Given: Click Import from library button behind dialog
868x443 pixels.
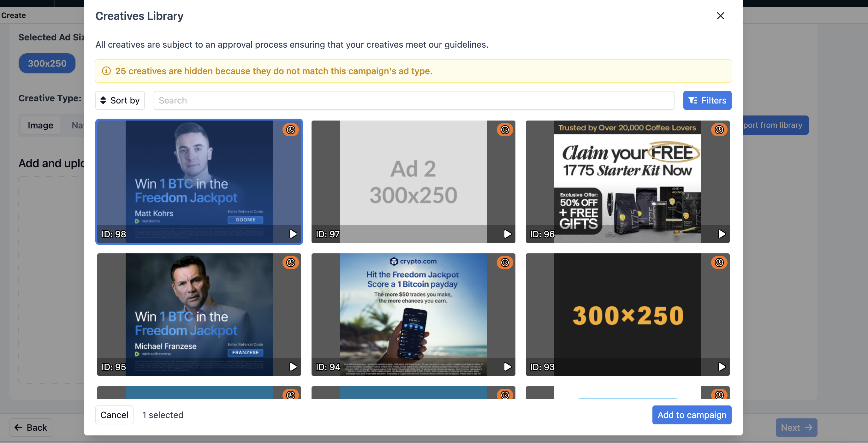Looking at the screenshot, I should [x=775, y=125].
